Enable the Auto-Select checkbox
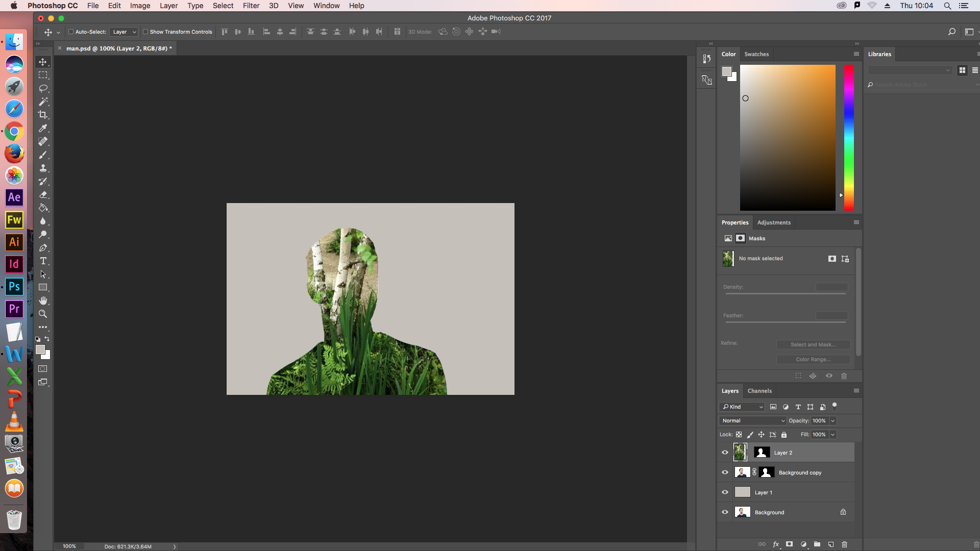Viewport: 980px width, 551px height. (x=71, y=32)
